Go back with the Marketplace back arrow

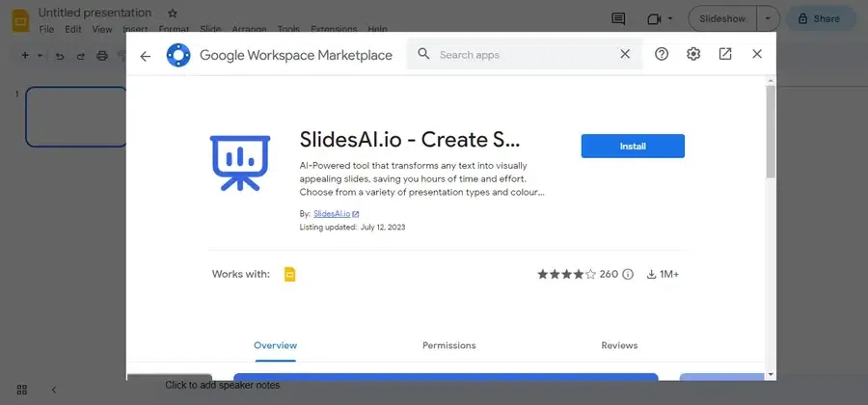point(145,56)
